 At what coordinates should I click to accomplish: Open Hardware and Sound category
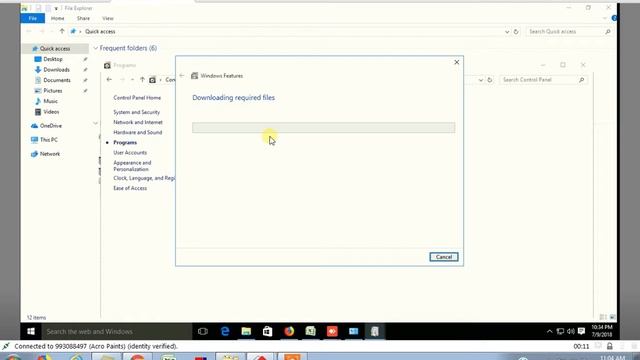[x=138, y=133]
